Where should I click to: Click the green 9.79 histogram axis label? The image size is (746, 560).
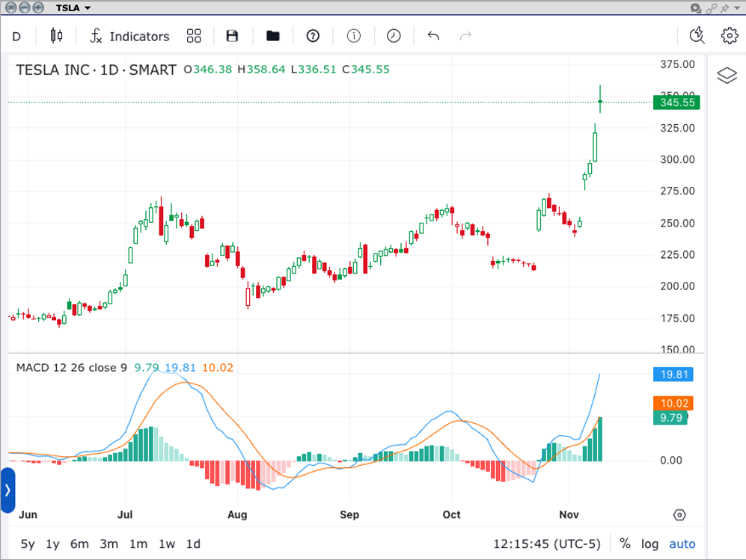click(670, 418)
